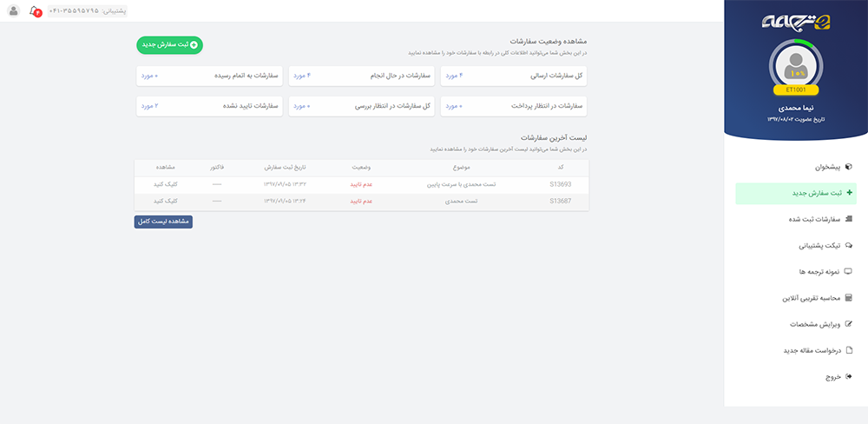This screenshot has height=424, width=868.
Task: Click order code S13687
Action: tap(560, 201)
